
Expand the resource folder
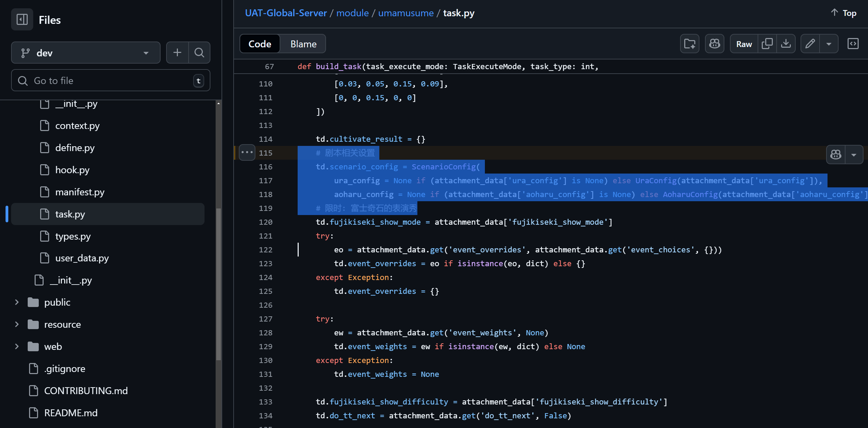[x=17, y=324]
